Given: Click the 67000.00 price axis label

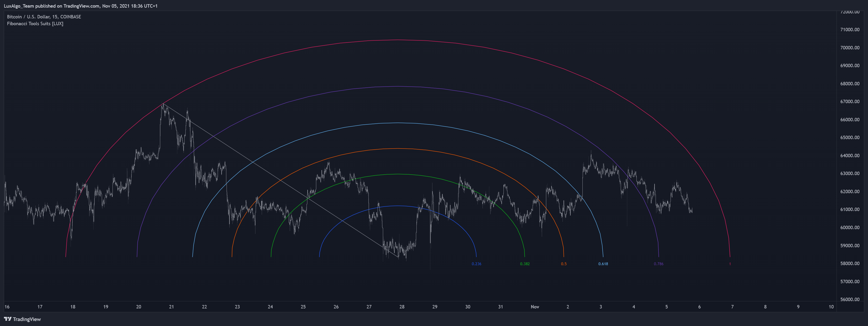Looking at the screenshot, I should tap(850, 102).
